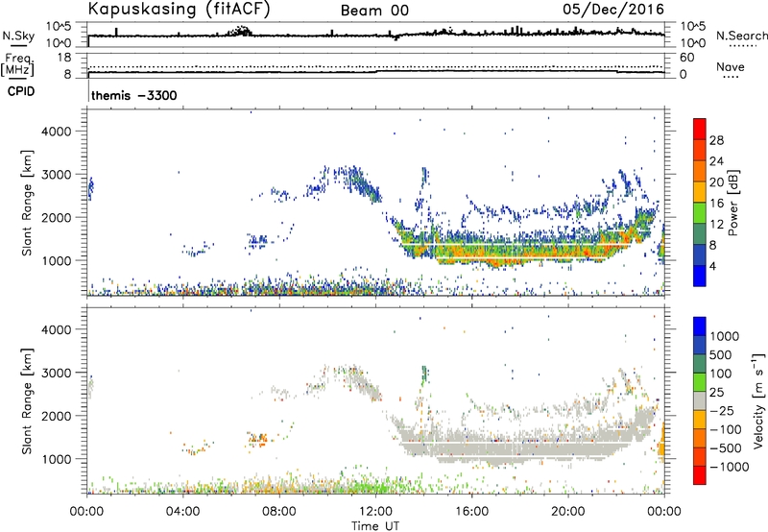Click the "N.Search" legend label
This screenshot has width=768, height=532.
(x=741, y=36)
